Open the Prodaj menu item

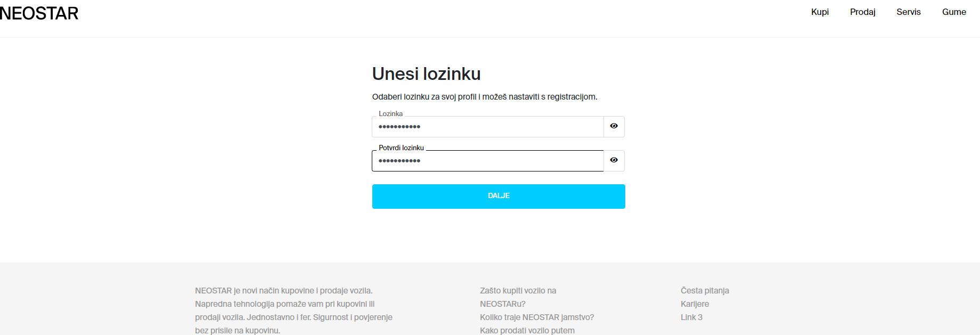pos(862,12)
